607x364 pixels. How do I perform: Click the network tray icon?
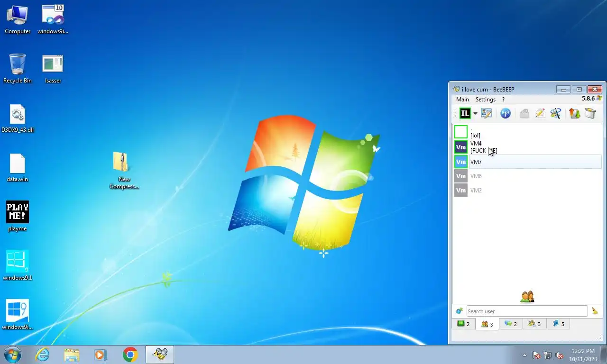pyautogui.click(x=548, y=355)
